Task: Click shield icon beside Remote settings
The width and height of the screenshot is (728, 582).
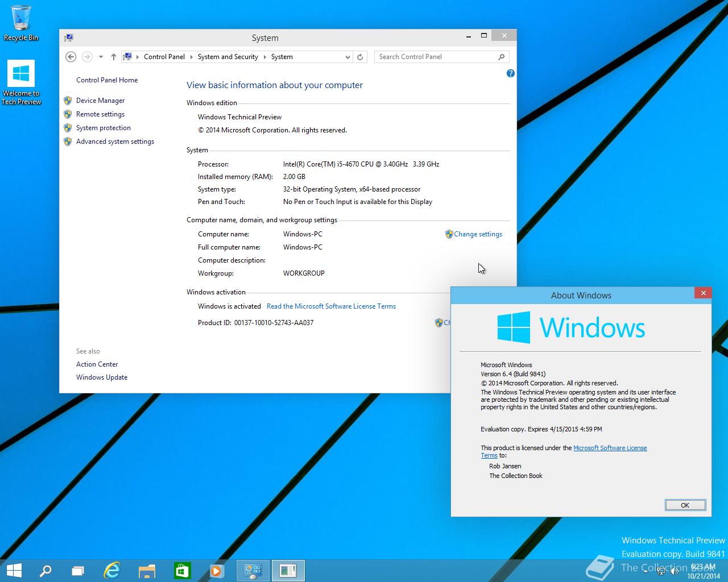Action: coord(68,114)
